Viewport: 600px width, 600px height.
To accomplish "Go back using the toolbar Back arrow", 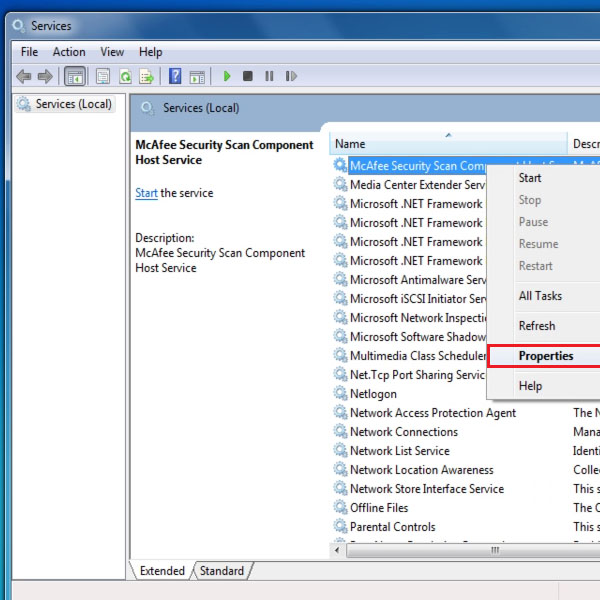I will (24, 76).
